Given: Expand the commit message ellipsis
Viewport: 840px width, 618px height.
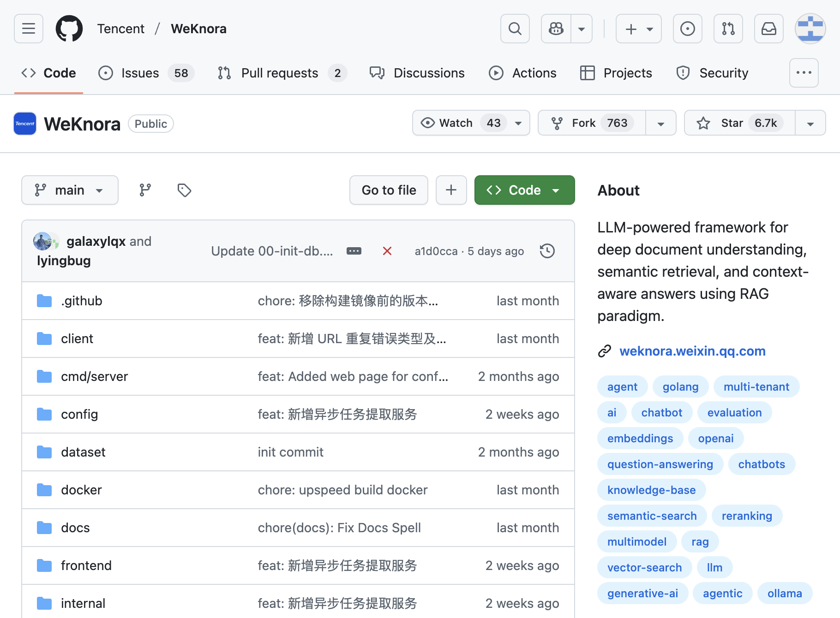Looking at the screenshot, I should [354, 251].
